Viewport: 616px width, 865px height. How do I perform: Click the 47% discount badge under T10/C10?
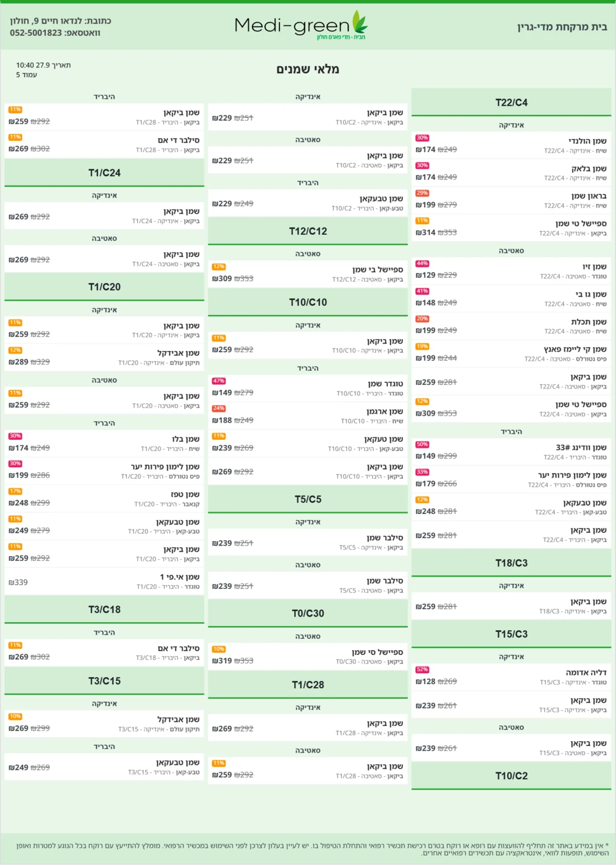tap(219, 381)
